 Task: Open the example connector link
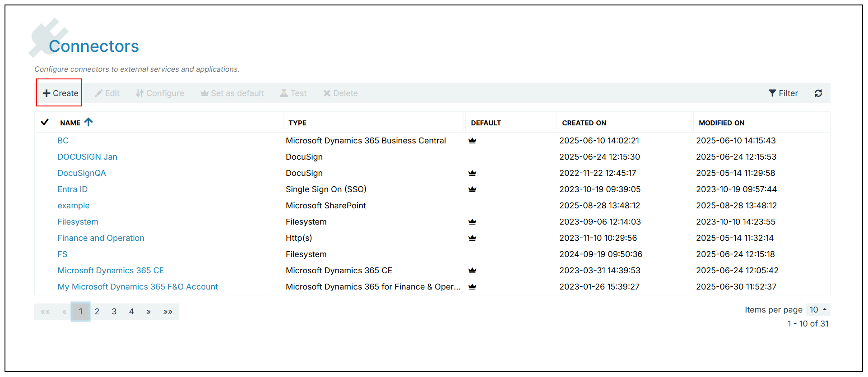click(74, 206)
